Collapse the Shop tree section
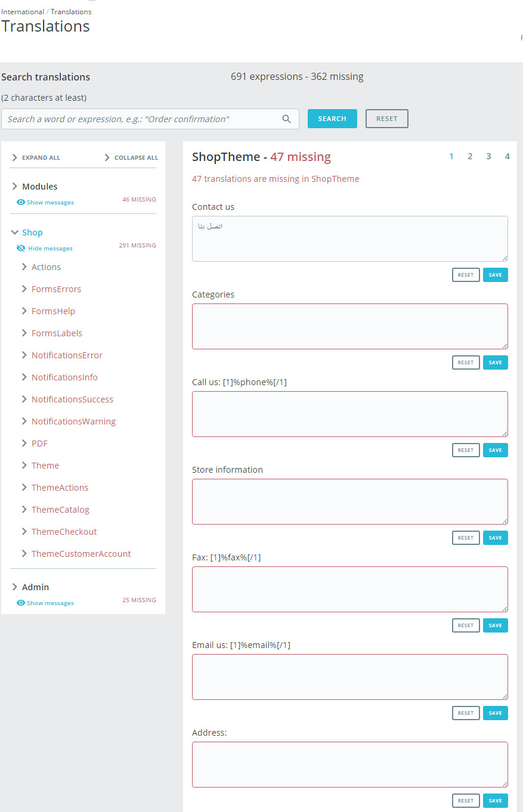 [15, 233]
